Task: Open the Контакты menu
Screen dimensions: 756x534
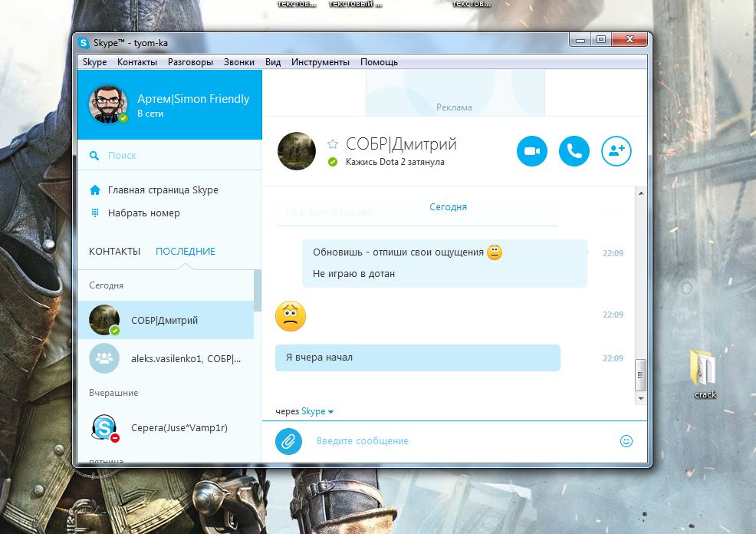Action: point(137,62)
